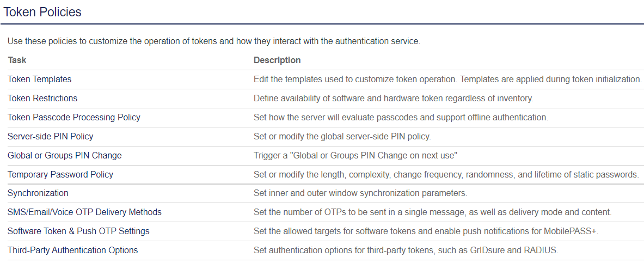Go to Synchronization settings

pos(38,193)
